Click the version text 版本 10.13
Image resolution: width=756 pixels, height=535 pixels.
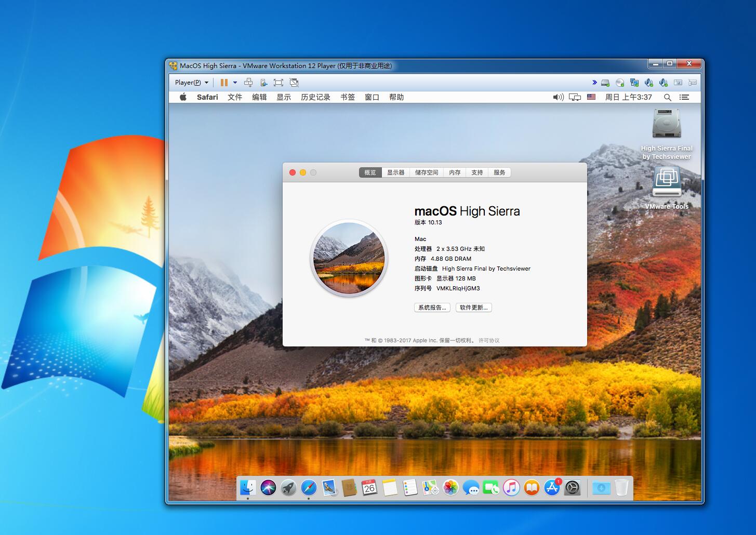click(x=428, y=222)
